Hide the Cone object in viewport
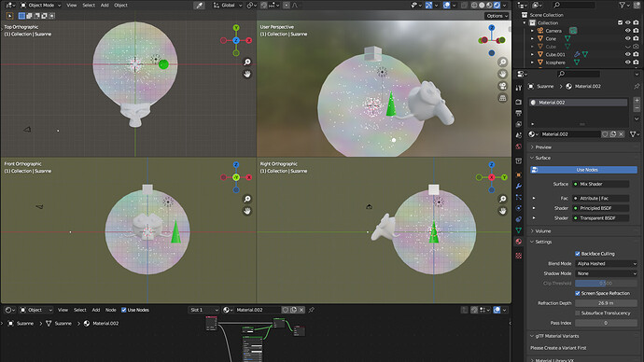Screen dimensions: 644x362 (x=627, y=38)
